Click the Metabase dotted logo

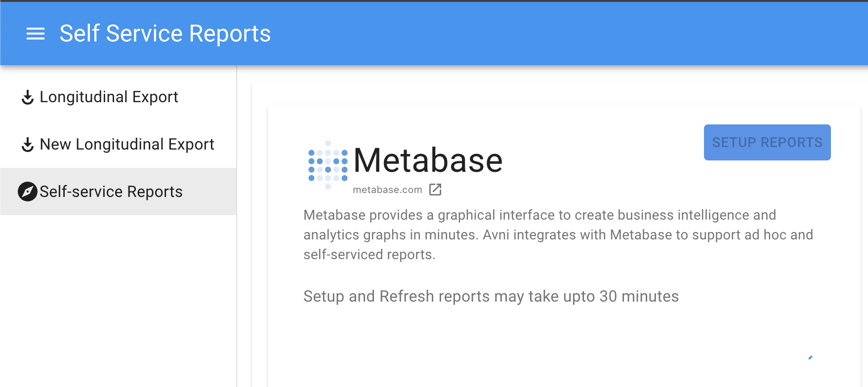pyautogui.click(x=328, y=165)
